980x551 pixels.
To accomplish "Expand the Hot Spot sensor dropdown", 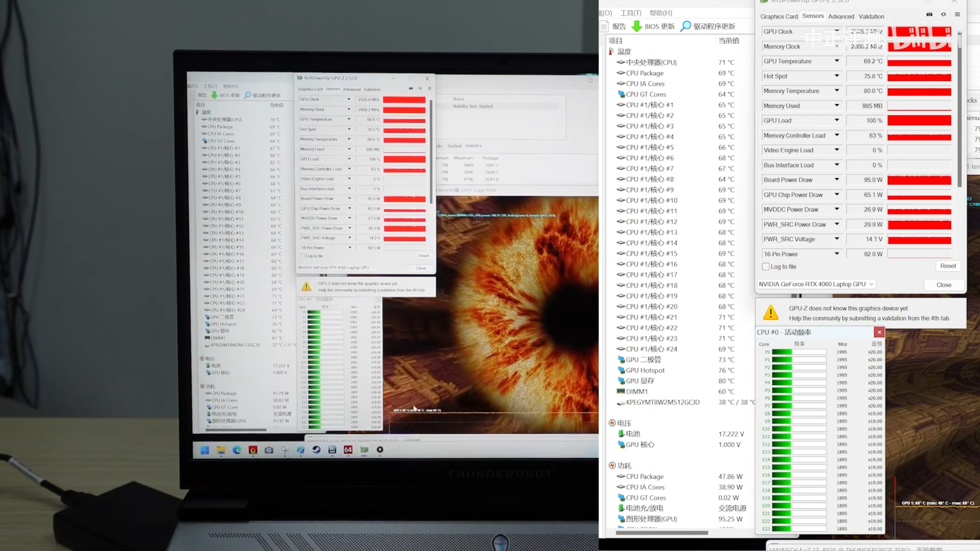I will (x=837, y=76).
